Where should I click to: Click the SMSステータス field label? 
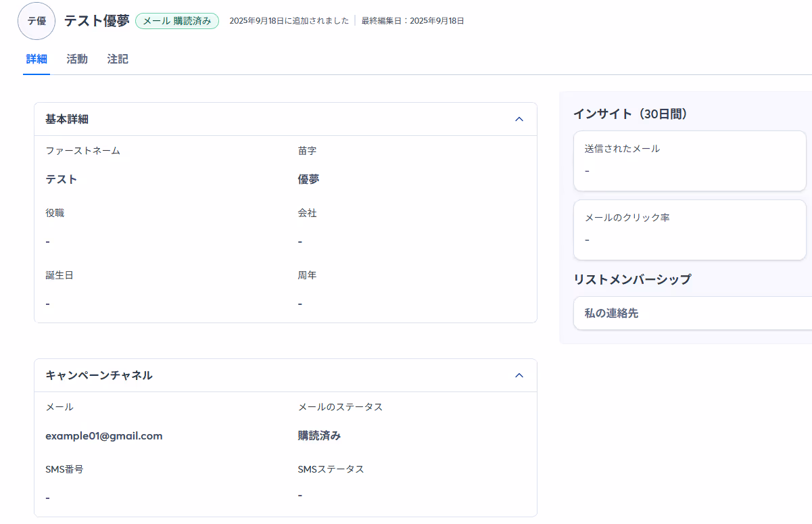(x=331, y=469)
